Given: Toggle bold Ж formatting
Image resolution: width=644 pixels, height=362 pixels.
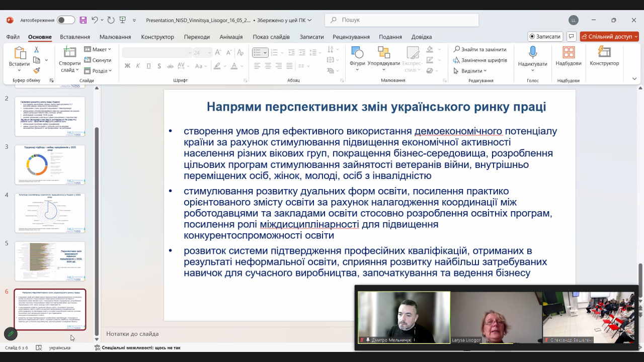Looking at the screenshot, I should click(x=127, y=66).
